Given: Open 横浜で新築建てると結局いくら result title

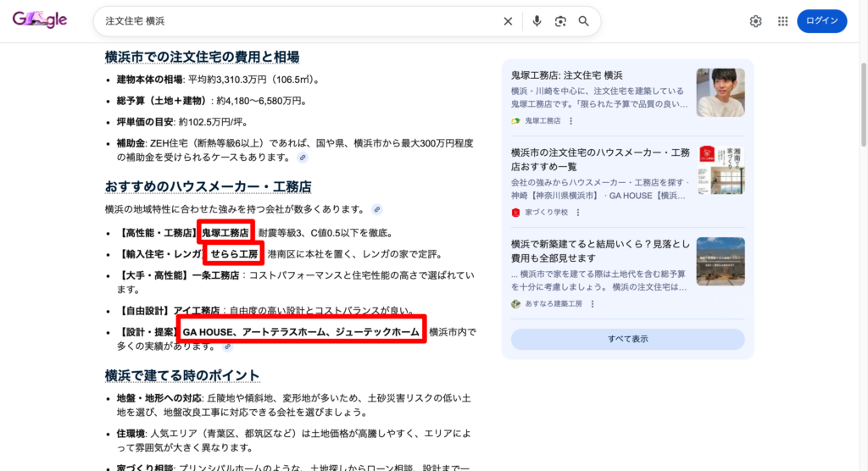Looking at the screenshot, I should [x=600, y=251].
